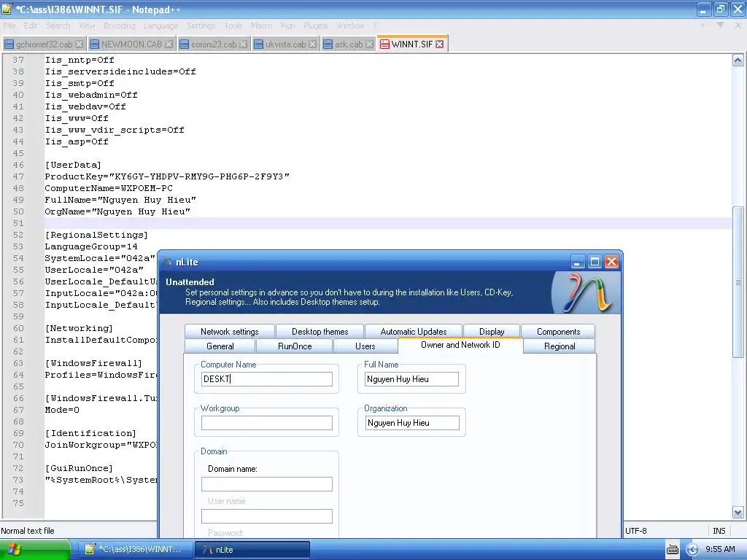Open nLite Desktop themes tab
747x560 pixels.
click(x=320, y=332)
